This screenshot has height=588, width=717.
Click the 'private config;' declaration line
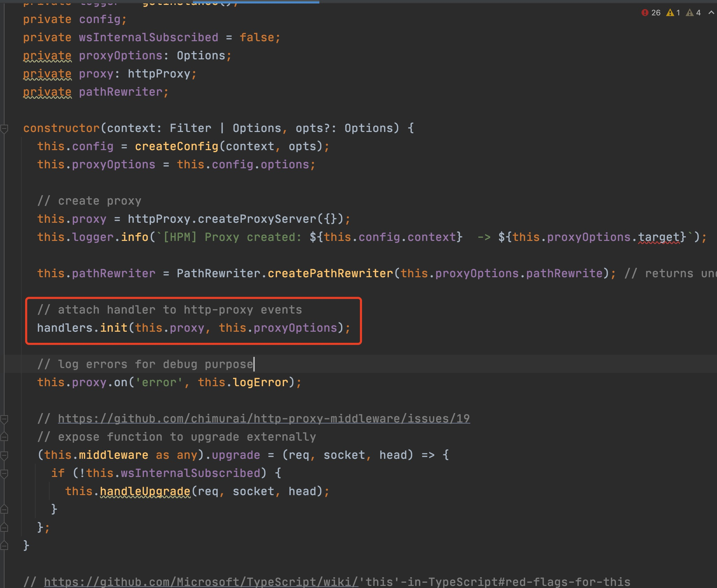pos(75,19)
